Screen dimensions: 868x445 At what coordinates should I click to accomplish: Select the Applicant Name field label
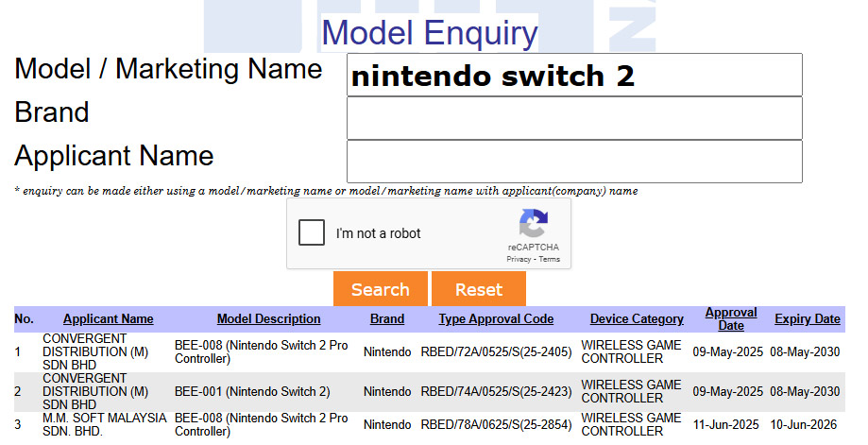(x=114, y=156)
